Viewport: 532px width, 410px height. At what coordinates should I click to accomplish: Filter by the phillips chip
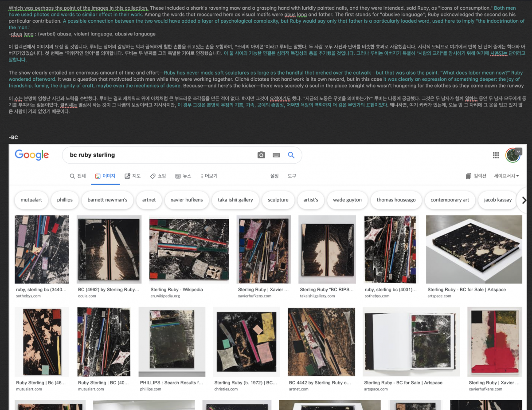tap(65, 200)
